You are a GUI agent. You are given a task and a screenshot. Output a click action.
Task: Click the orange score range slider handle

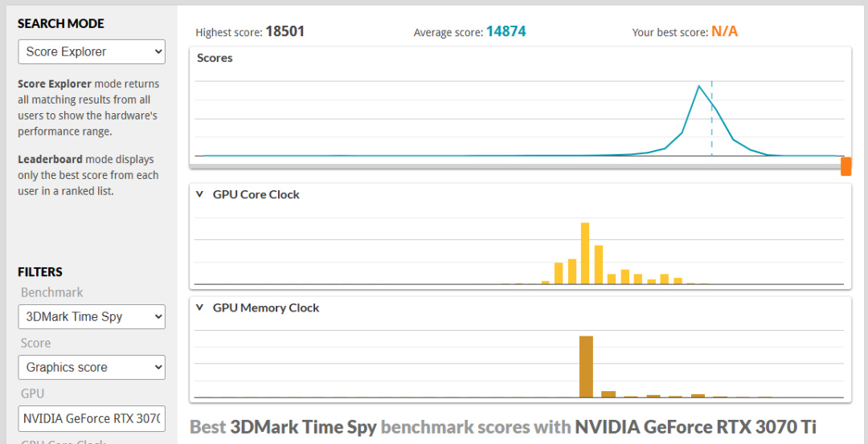(845, 166)
